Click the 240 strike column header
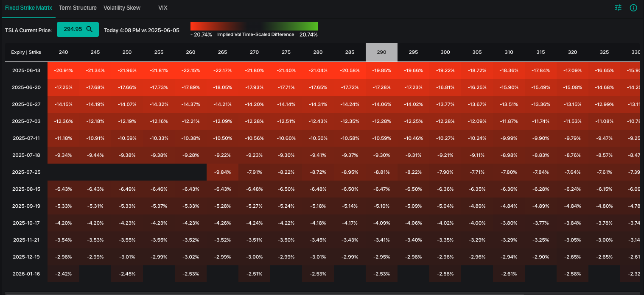This screenshot has width=644, height=295. coord(63,52)
